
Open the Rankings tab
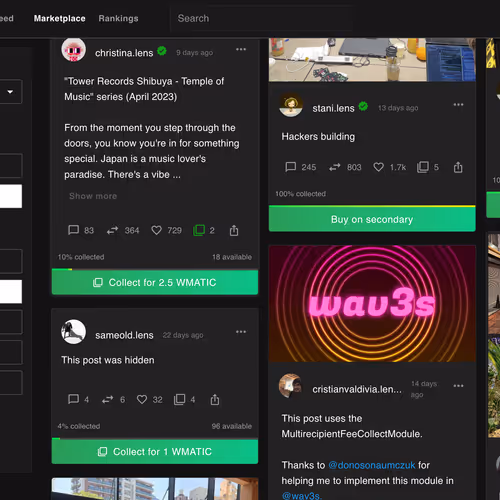(118, 18)
